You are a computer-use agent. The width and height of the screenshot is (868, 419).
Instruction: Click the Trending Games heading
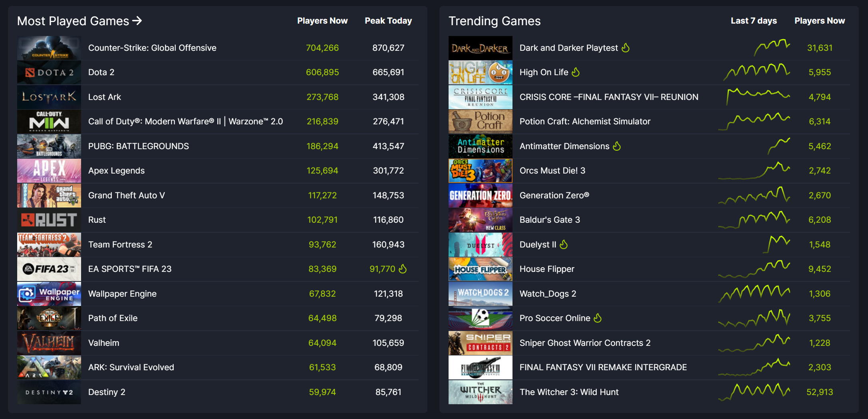pyautogui.click(x=495, y=21)
